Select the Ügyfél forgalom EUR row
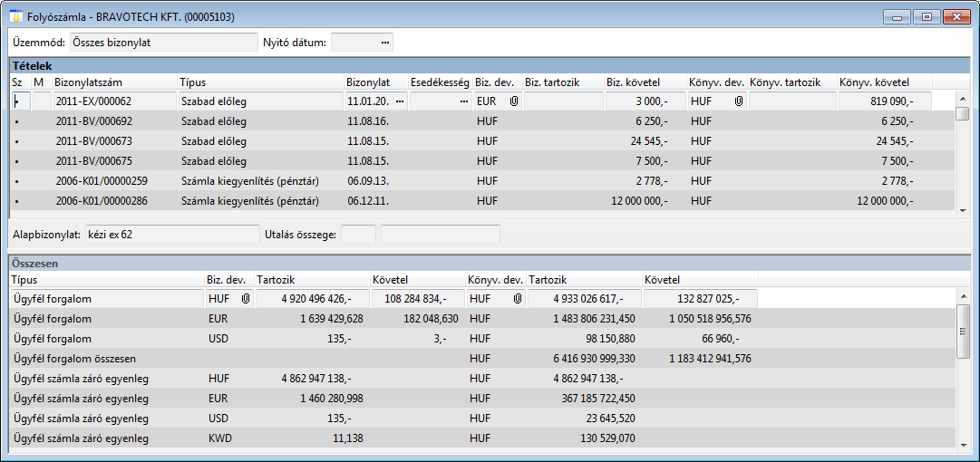Screen dimensions: 980x462 click(x=482, y=318)
